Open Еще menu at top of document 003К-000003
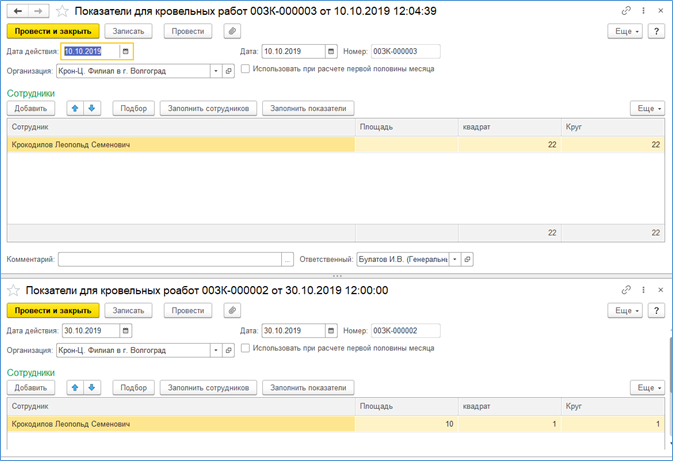 626,31
